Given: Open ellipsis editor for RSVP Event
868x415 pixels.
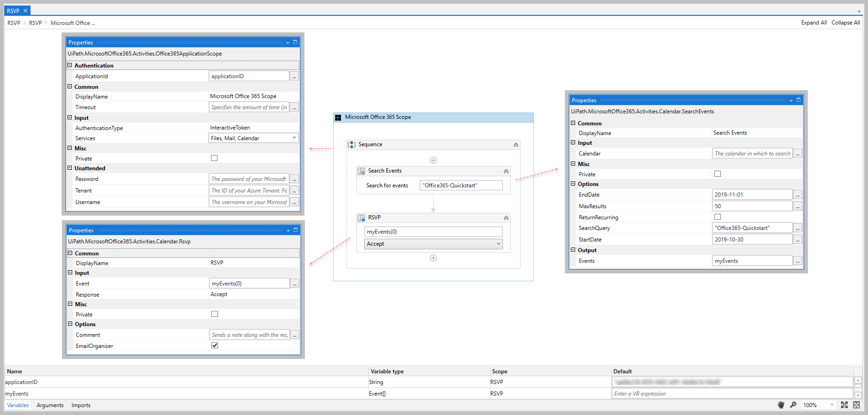Looking at the screenshot, I should [295, 284].
